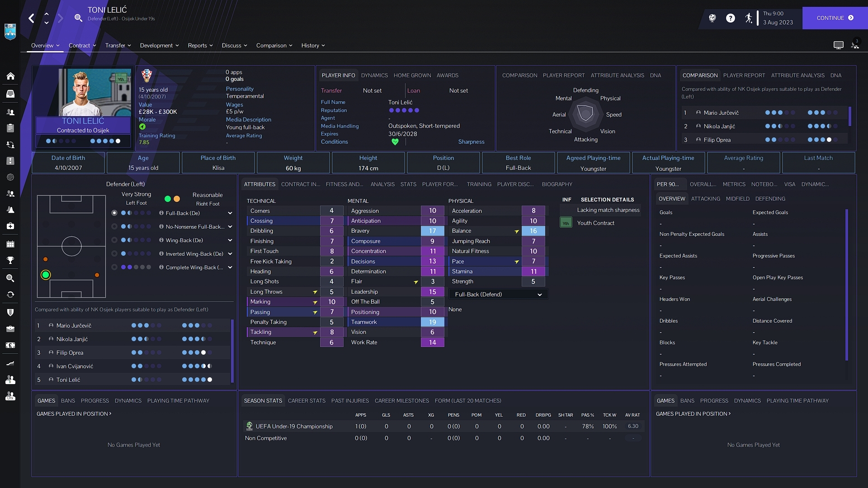The width and height of the screenshot is (868, 488).
Task: Click the orange right-back position dot on pitch
Action: pyautogui.click(x=97, y=275)
